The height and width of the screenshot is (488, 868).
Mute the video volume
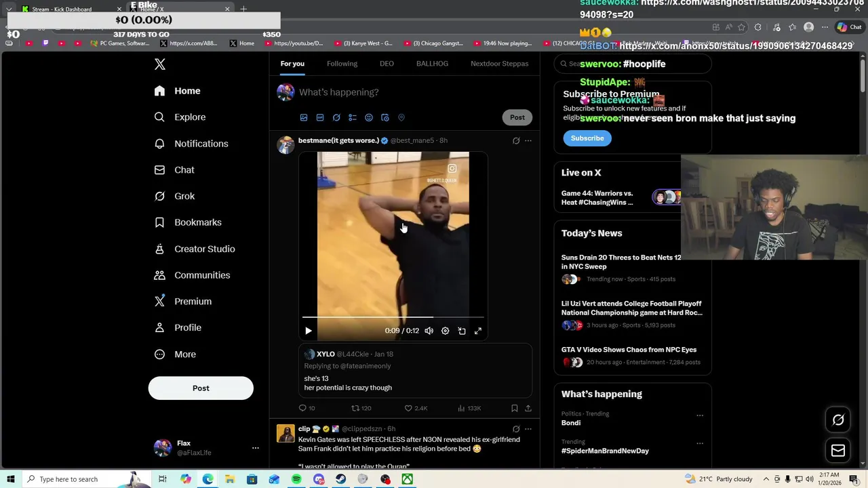[429, 331]
